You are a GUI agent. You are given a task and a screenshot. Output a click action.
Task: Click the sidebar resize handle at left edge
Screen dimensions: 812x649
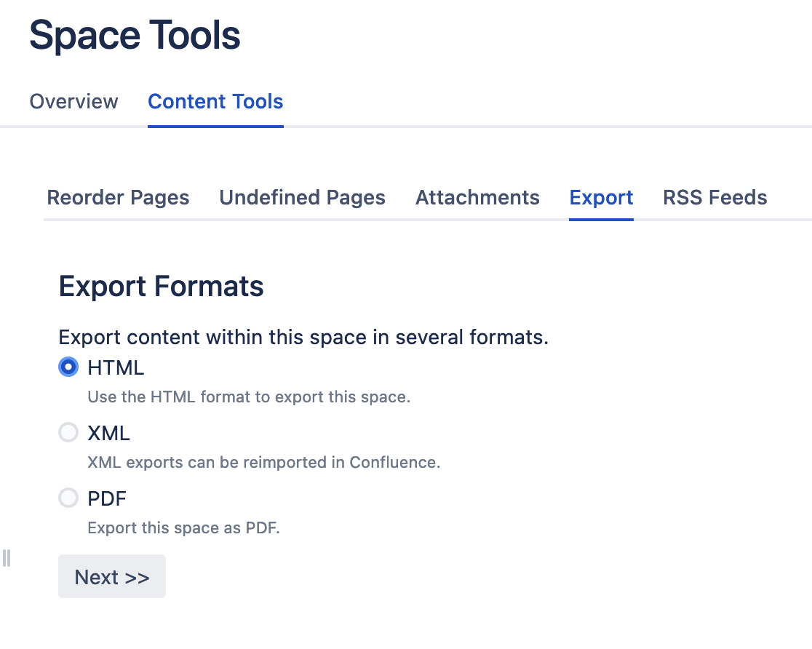point(7,558)
